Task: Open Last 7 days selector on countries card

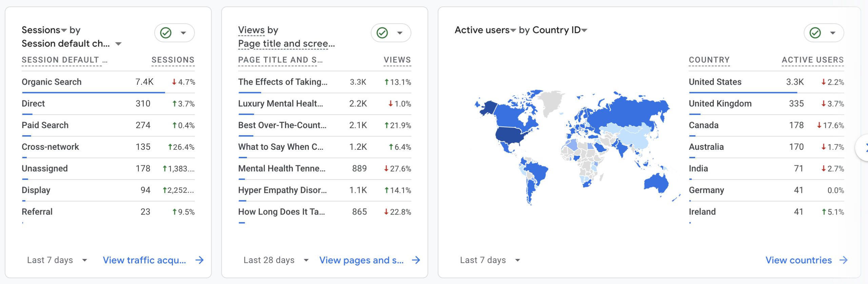Action: 489,260
